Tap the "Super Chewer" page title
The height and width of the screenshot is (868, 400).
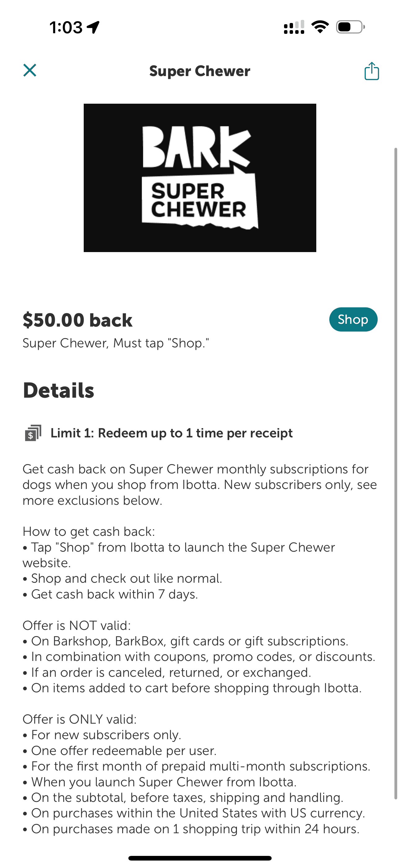pos(200,71)
